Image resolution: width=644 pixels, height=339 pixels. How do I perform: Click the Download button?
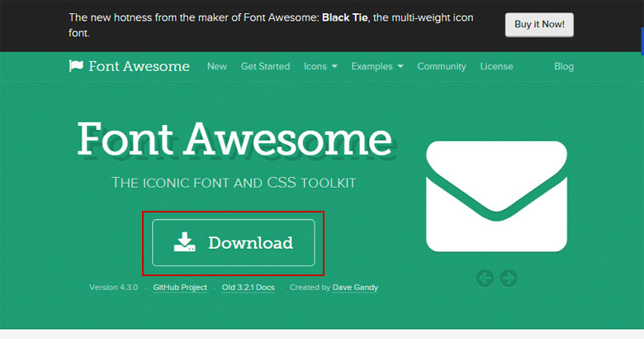click(234, 243)
